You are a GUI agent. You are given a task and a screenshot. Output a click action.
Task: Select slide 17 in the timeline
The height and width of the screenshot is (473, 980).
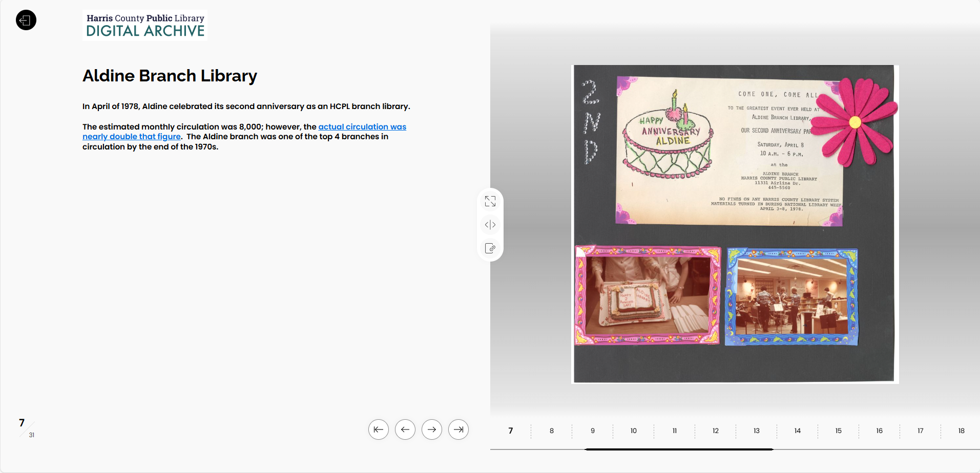(921, 431)
